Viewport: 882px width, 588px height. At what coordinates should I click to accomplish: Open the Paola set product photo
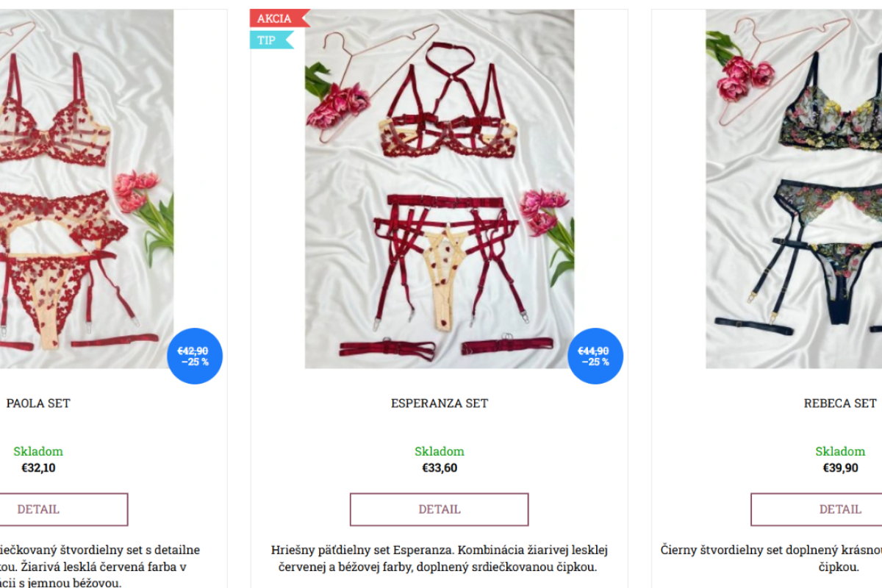pos(87,189)
